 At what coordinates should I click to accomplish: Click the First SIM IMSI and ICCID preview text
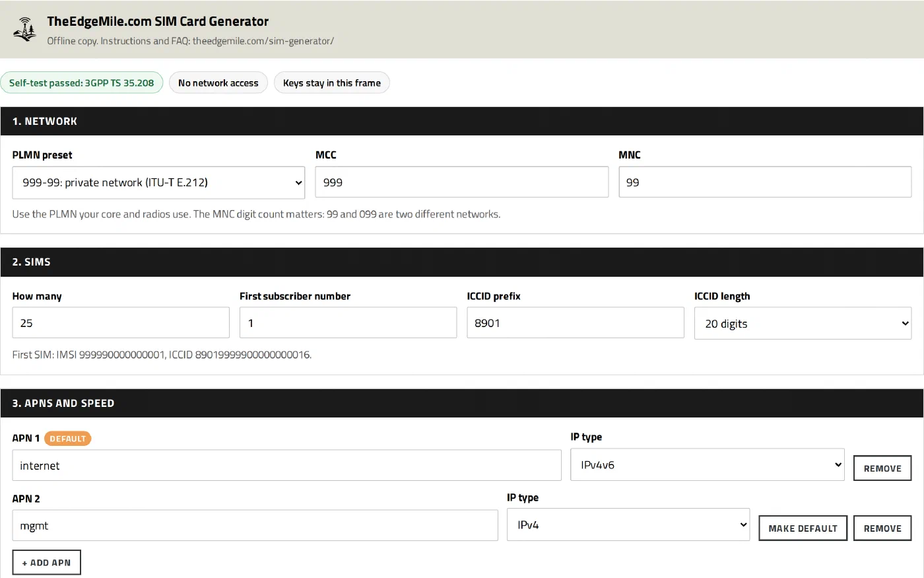pos(162,355)
